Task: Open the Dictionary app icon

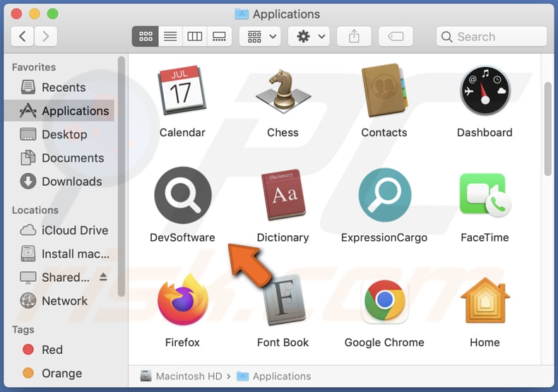Action: [x=283, y=196]
